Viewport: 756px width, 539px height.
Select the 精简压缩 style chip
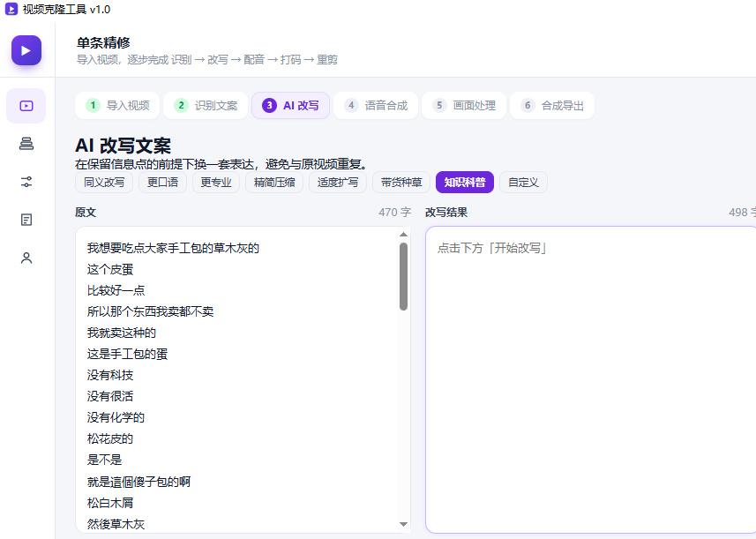pos(274,183)
